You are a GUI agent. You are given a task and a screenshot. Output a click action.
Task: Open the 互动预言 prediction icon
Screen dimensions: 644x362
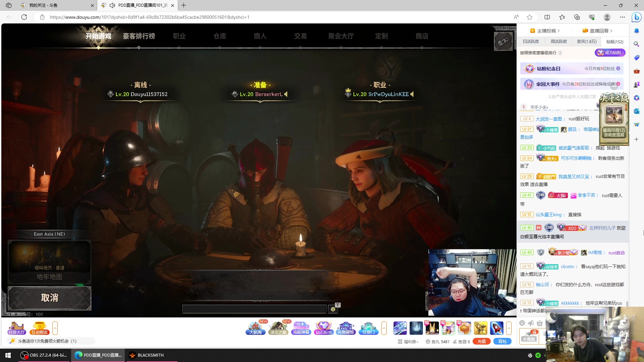pos(40,328)
